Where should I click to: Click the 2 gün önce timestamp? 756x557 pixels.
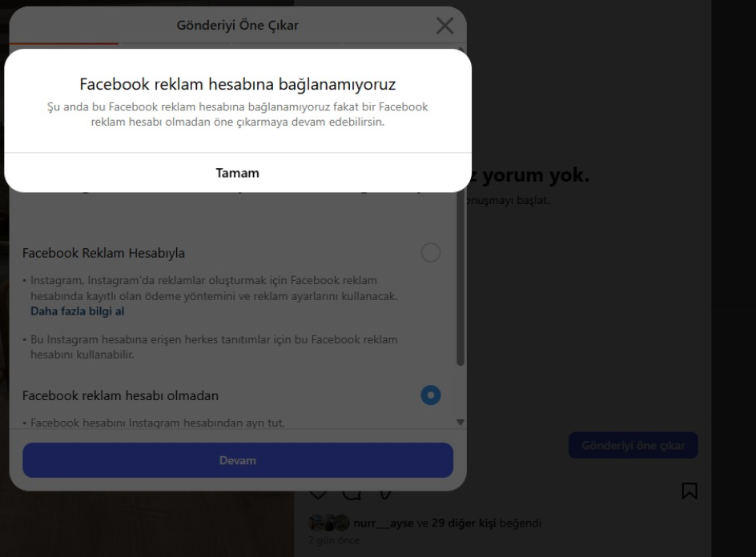pyautogui.click(x=334, y=541)
